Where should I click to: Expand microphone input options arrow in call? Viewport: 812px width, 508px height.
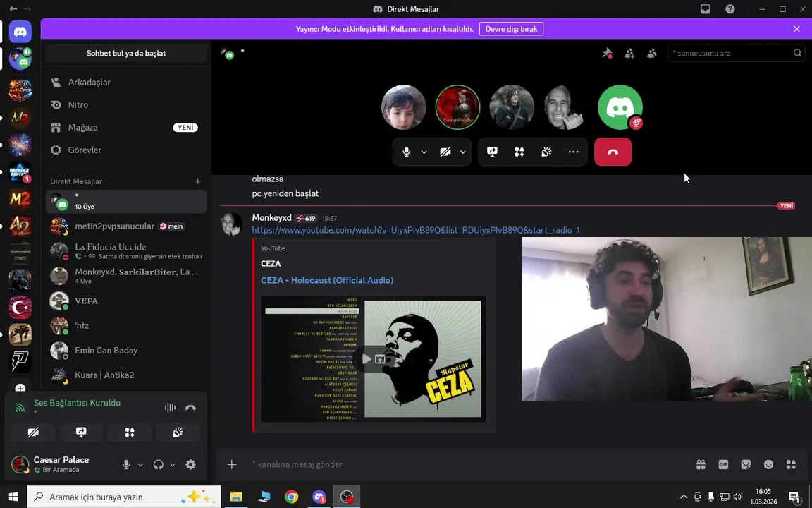point(424,152)
